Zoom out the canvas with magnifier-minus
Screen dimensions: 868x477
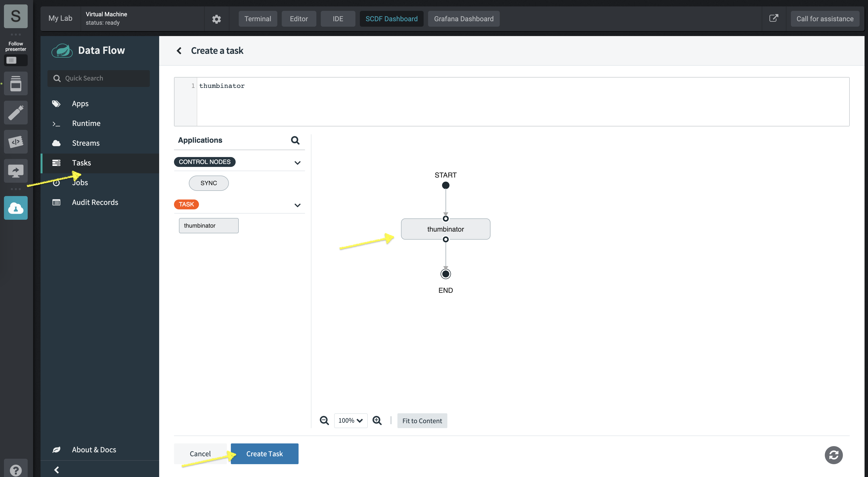(324, 420)
